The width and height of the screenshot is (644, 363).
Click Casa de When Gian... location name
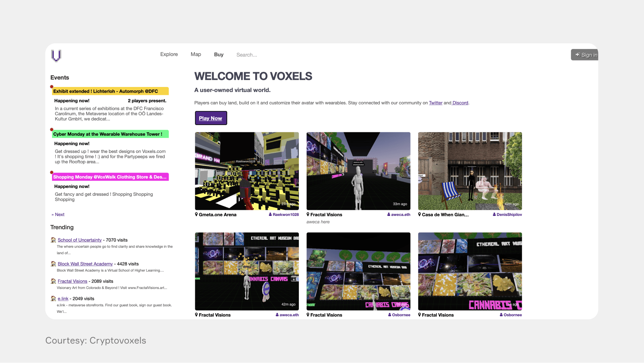point(445,215)
